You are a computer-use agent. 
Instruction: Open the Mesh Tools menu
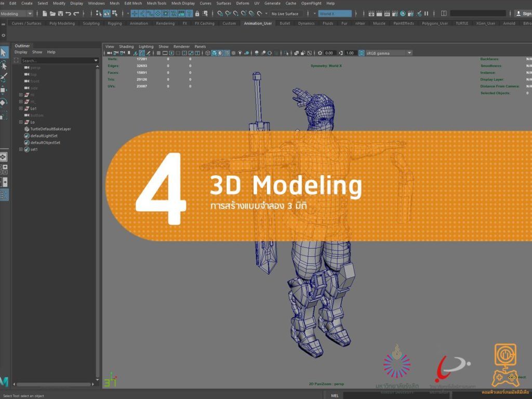(156, 4)
